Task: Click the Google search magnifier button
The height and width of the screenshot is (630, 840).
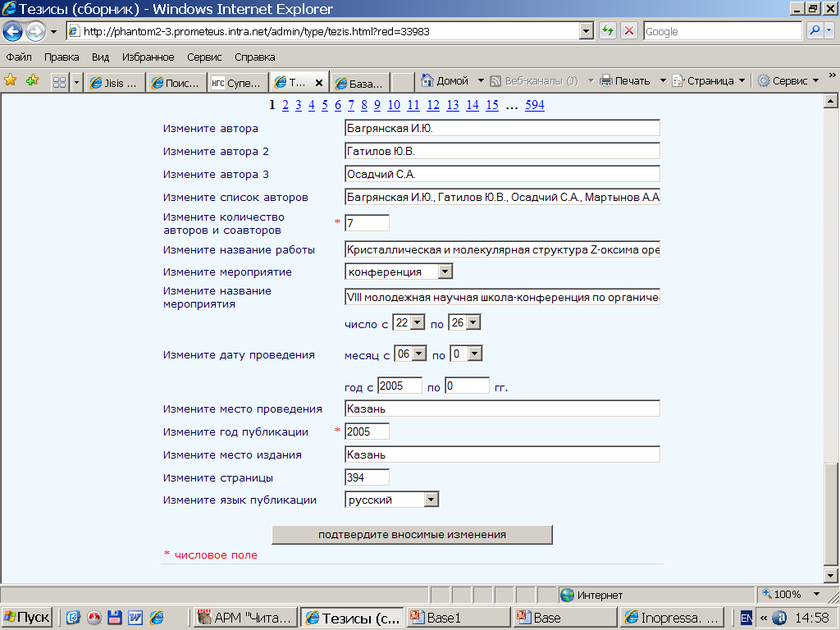Action: (x=815, y=31)
